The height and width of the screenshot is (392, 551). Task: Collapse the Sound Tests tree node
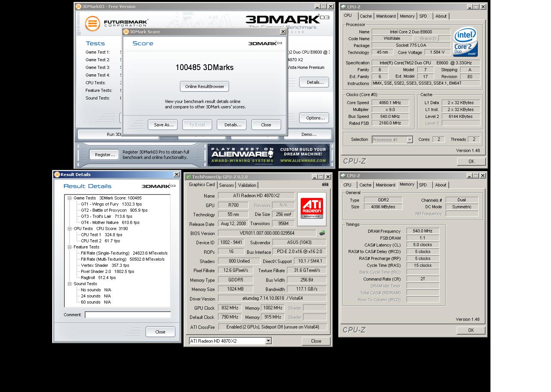70,284
